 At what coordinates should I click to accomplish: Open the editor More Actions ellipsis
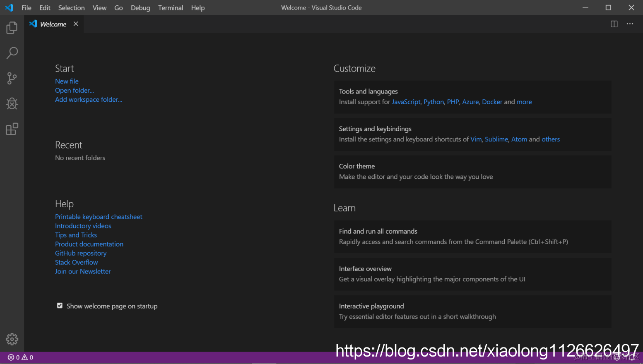[x=630, y=24]
